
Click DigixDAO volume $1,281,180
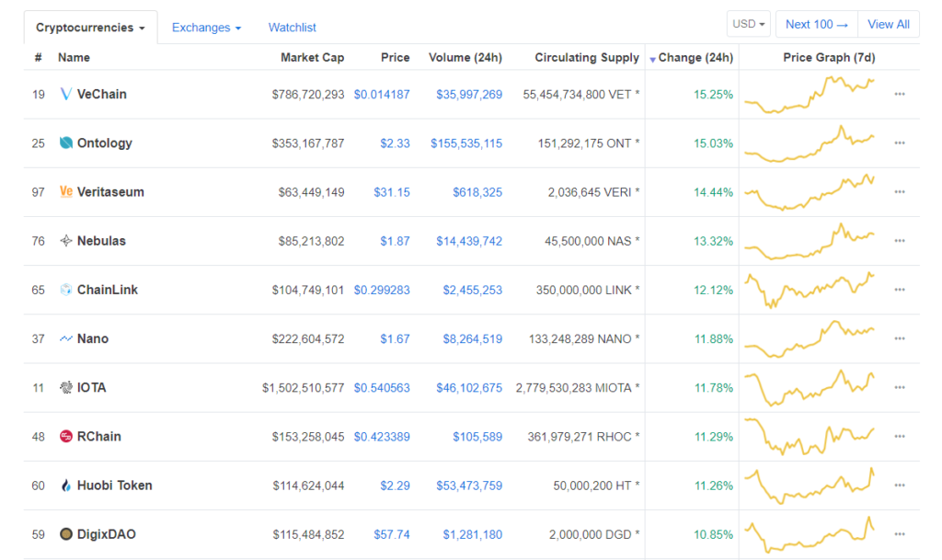[473, 535]
